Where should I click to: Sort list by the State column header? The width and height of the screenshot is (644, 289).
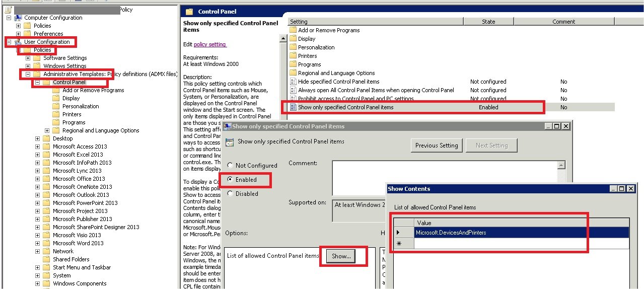488,22
